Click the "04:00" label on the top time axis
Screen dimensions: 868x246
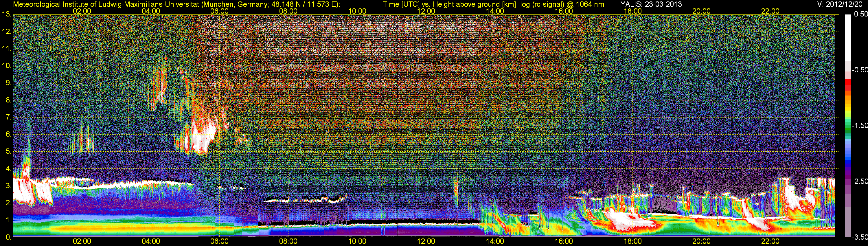(151, 11)
